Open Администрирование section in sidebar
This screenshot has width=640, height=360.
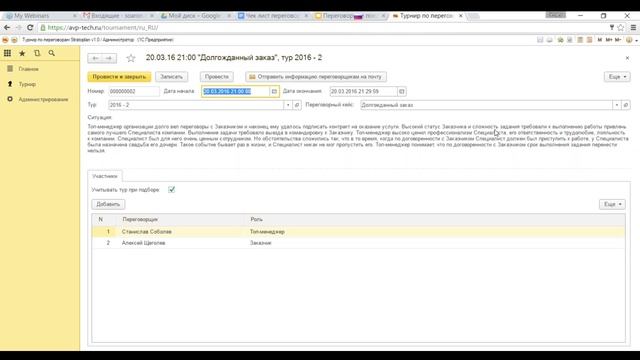click(x=43, y=99)
